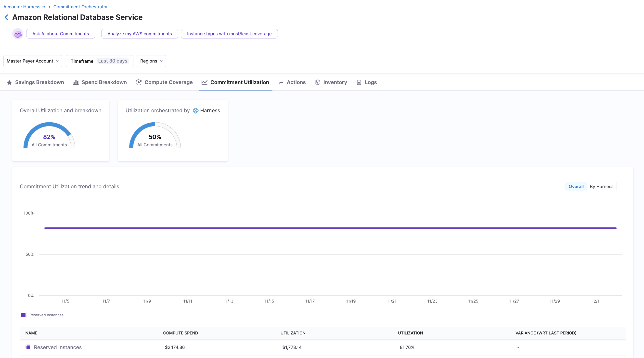Click the Savings Breakdown star icon
The image size is (644, 358).
click(x=9, y=82)
